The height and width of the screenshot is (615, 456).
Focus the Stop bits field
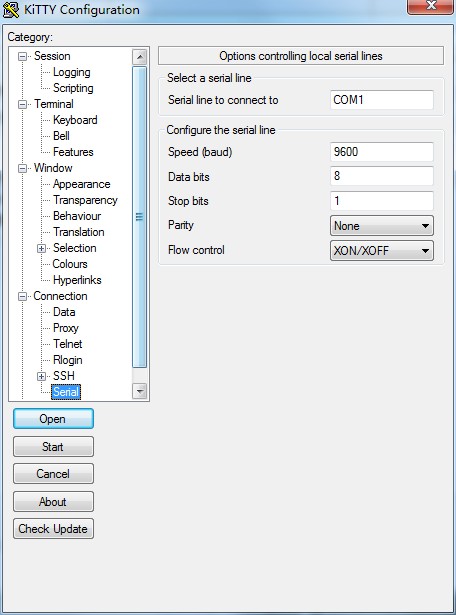pyautogui.click(x=382, y=201)
